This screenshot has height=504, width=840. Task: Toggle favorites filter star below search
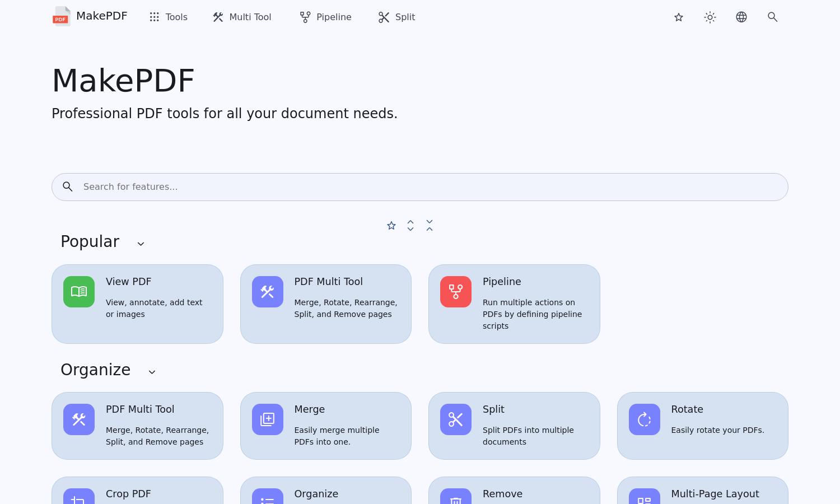pos(391,226)
